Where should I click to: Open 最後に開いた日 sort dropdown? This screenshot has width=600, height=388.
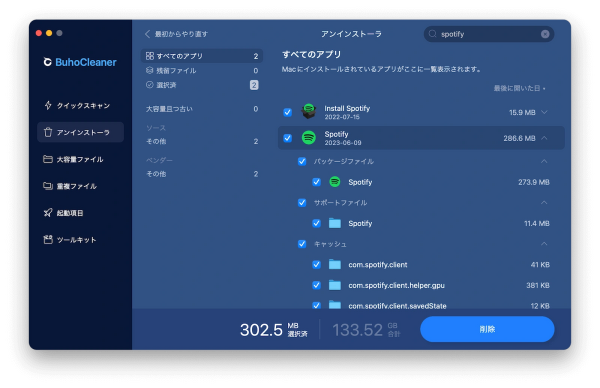519,88
